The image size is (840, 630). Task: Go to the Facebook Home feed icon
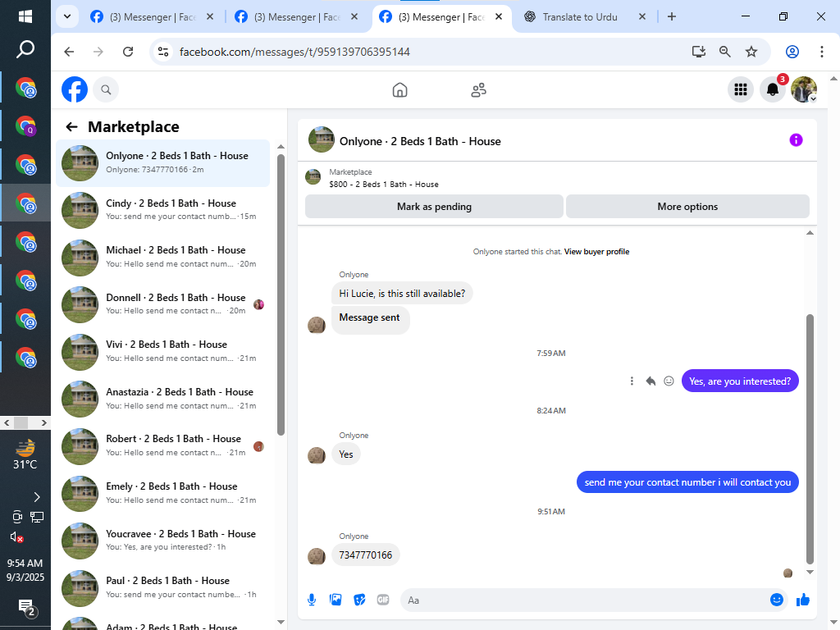tap(399, 90)
